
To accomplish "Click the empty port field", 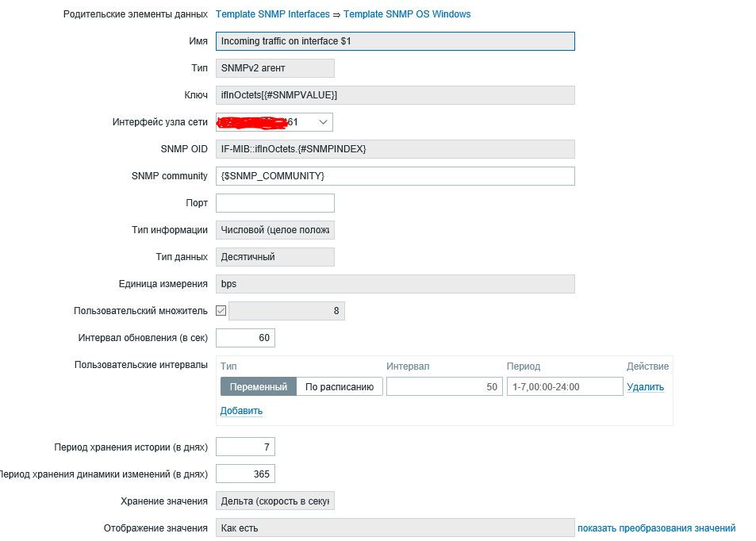I will tap(274, 203).
